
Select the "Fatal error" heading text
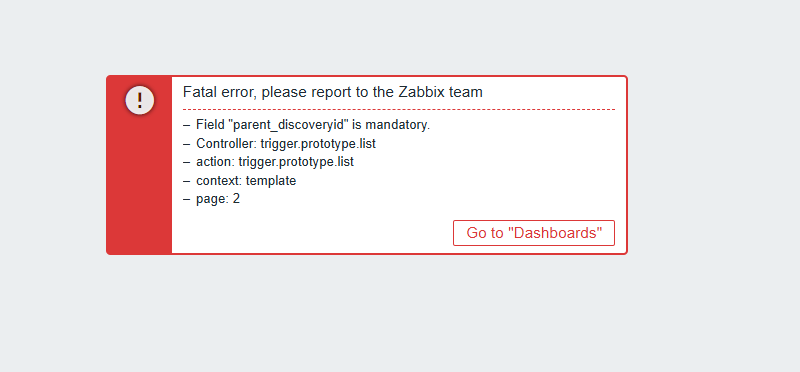[x=333, y=92]
